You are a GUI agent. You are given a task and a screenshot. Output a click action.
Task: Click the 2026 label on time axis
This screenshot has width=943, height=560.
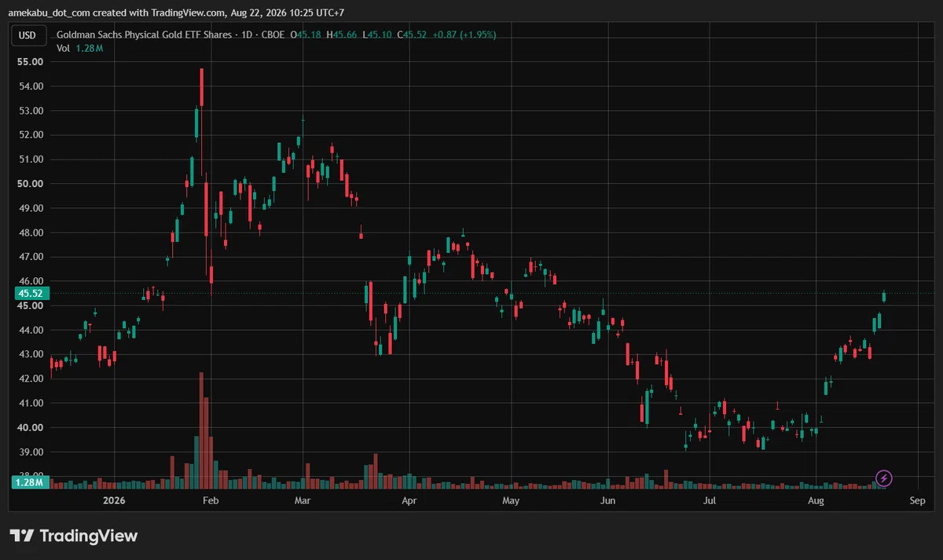click(x=115, y=500)
